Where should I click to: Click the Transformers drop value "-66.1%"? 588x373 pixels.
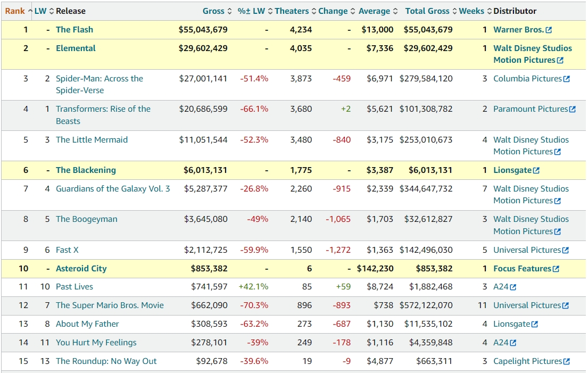pos(254,109)
